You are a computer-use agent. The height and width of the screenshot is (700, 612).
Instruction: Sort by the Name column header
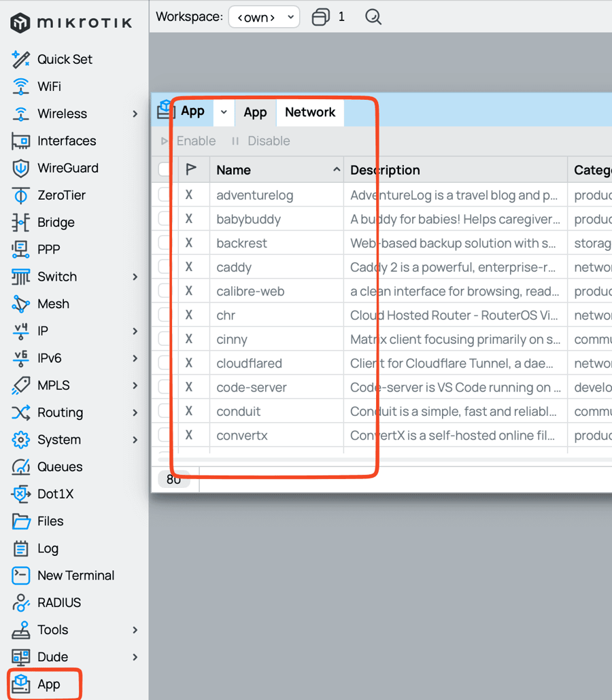click(277, 170)
